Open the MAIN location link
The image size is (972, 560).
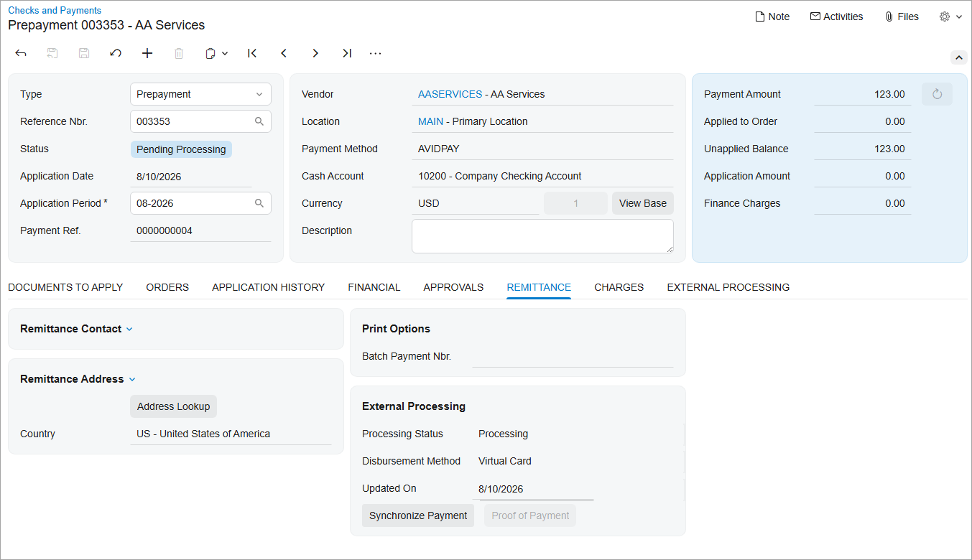tap(430, 121)
